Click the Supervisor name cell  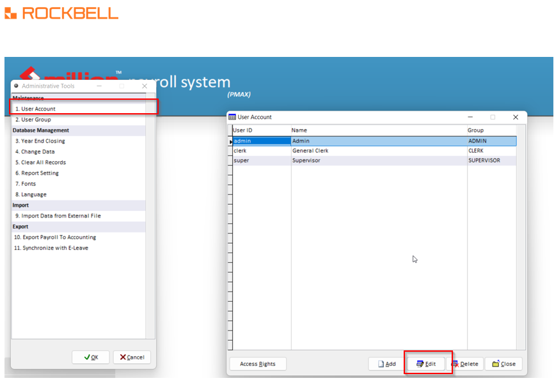click(x=379, y=161)
